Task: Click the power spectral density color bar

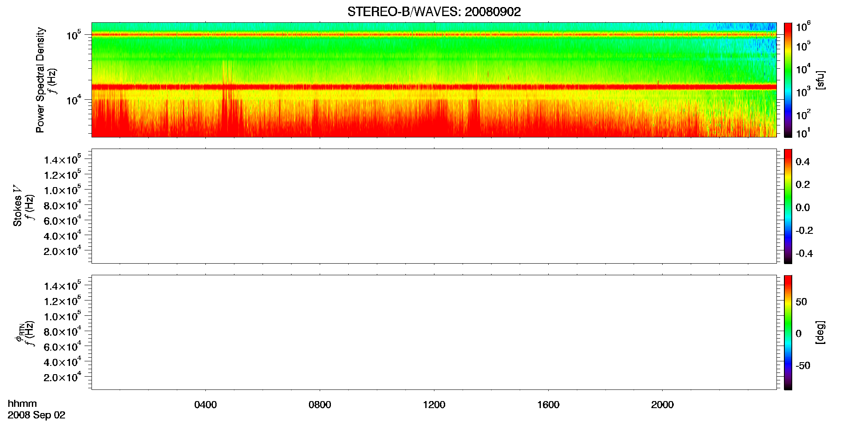Action: point(788,80)
